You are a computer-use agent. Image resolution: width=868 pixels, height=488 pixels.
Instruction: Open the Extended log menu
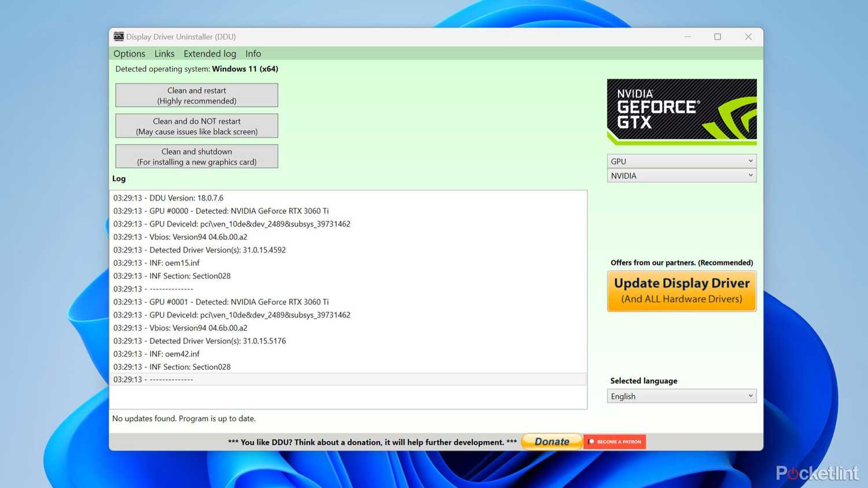209,53
